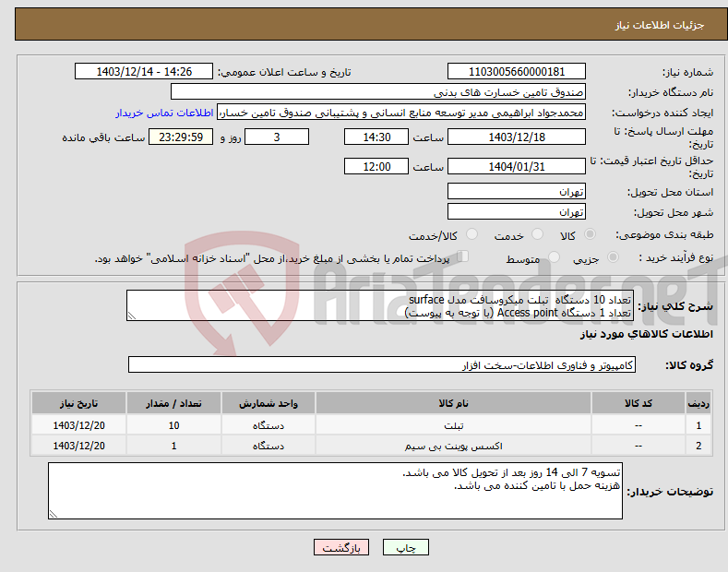The height and width of the screenshot is (572, 728).
Task: Click the request creator name field
Action: pos(401,113)
